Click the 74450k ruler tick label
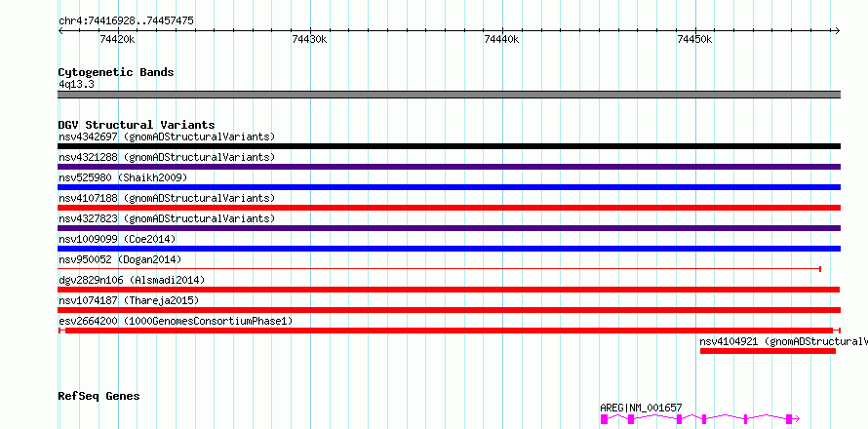The image size is (868, 429). coord(694,39)
